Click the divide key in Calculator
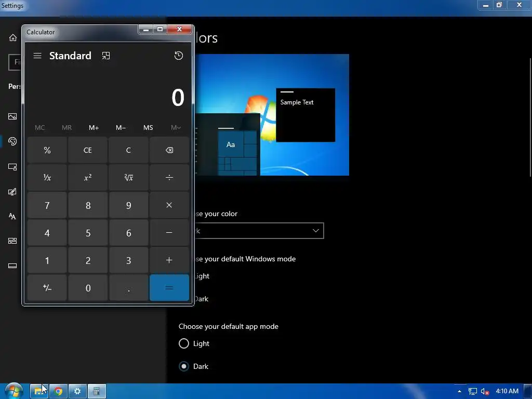The image size is (532, 399). tap(169, 178)
